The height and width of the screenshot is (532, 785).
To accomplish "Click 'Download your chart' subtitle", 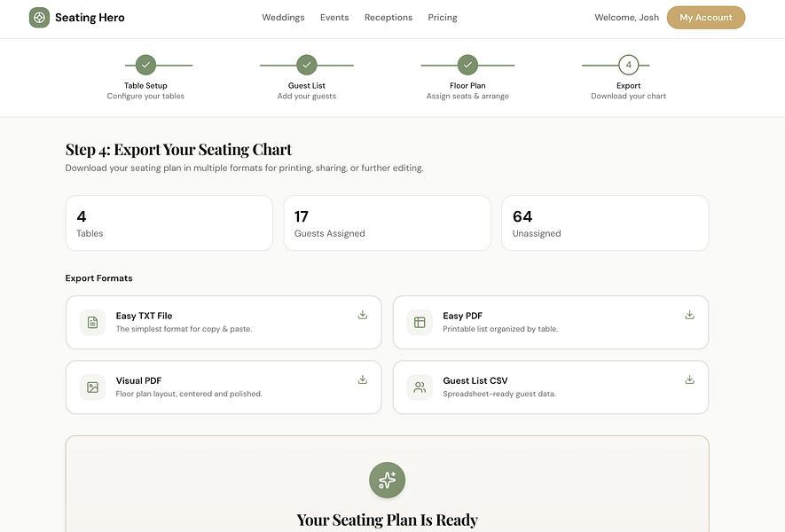I will [x=628, y=96].
